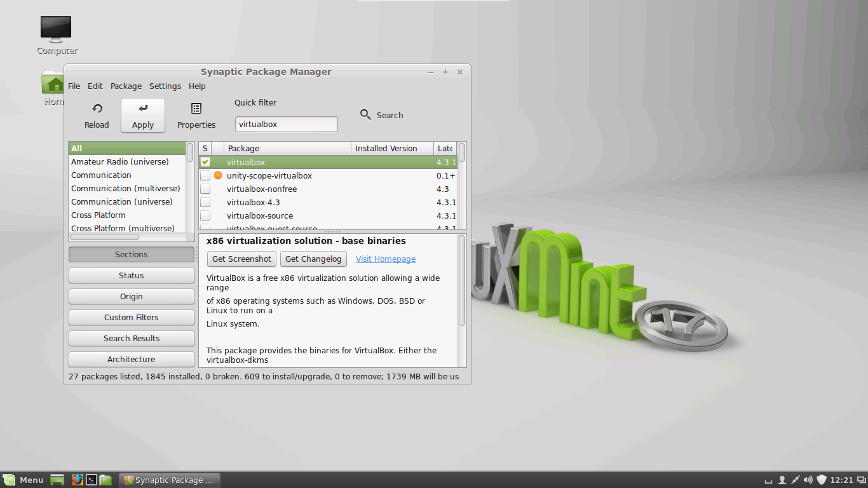Screen dimensions: 868x488
Task: Select the Custom Filters button
Action: (x=132, y=317)
